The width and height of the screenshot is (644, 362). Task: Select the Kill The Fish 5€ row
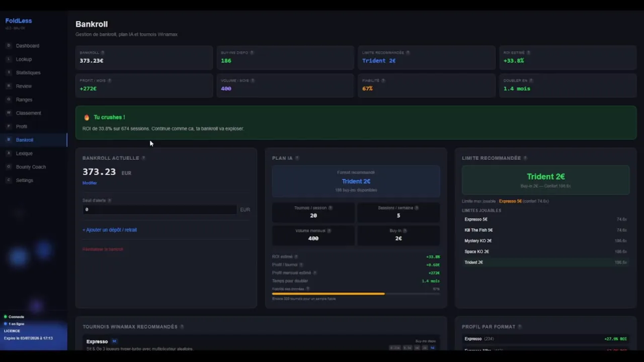pos(545,230)
